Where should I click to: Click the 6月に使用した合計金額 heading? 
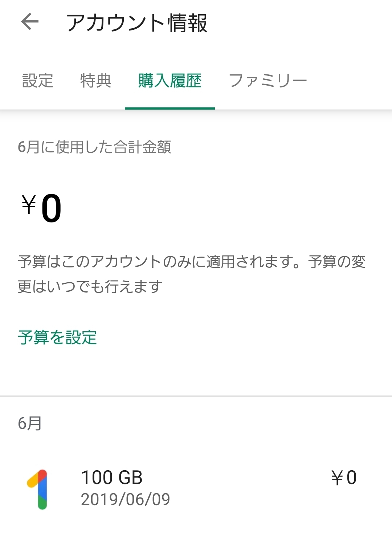pos(94,147)
